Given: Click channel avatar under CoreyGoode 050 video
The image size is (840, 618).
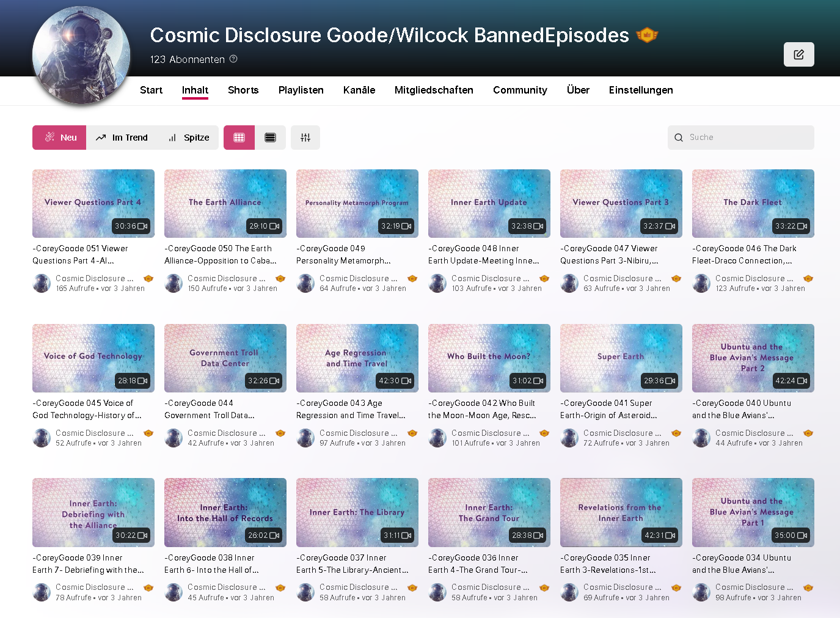Looking at the screenshot, I should click(173, 283).
